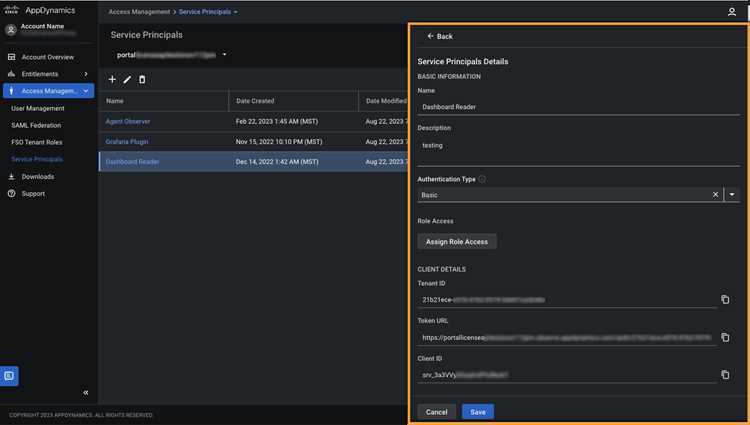Screen dimensions: 750x425
Task: Clear the Authentication Type selection
Action: (x=715, y=195)
